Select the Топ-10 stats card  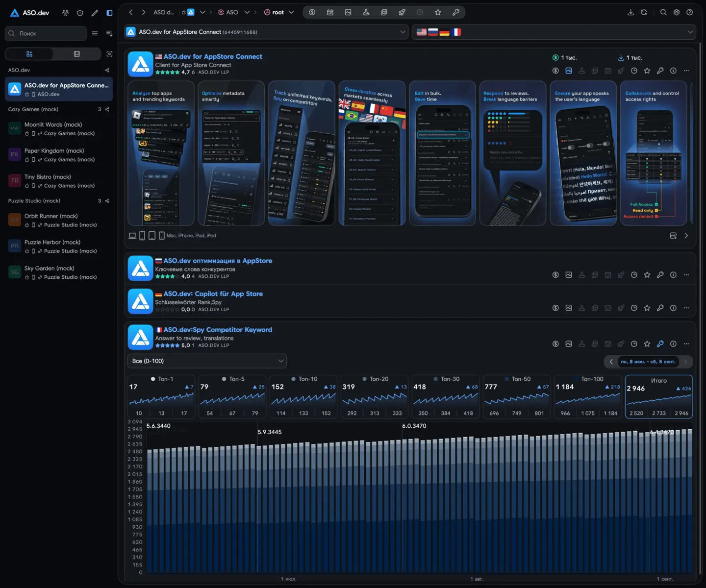tap(304, 397)
